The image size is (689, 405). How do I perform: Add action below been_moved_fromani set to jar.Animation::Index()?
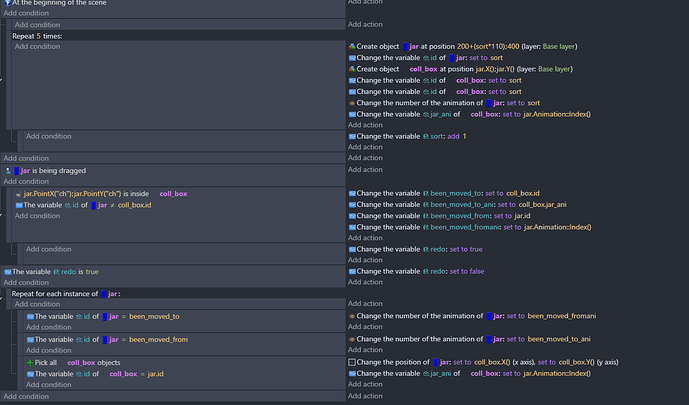click(x=365, y=238)
